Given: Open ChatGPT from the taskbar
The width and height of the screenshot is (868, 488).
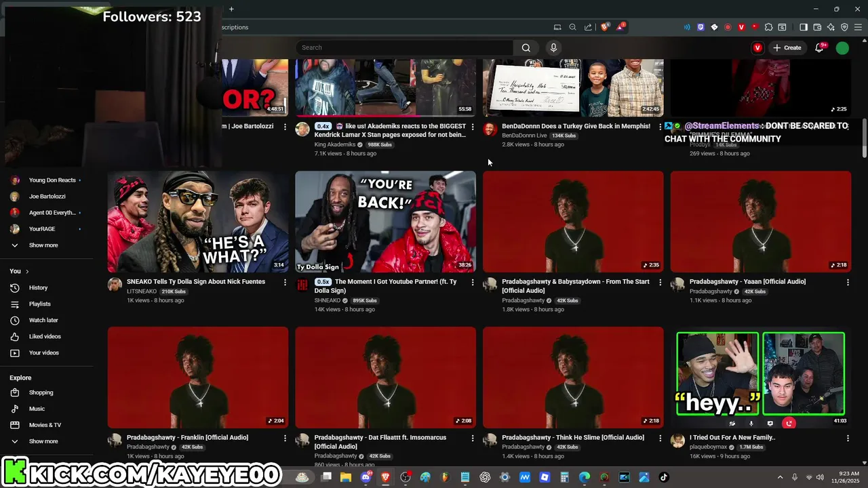Looking at the screenshot, I should click(x=485, y=477).
